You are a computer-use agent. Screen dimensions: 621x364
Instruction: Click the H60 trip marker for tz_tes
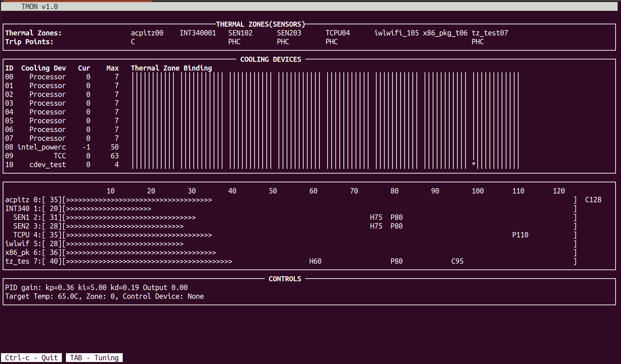coord(315,261)
